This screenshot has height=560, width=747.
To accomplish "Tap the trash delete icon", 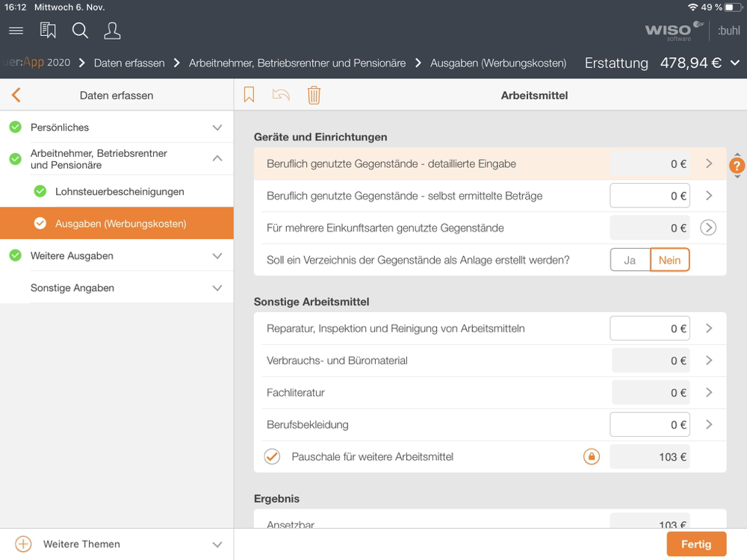I will tap(314, 95).
